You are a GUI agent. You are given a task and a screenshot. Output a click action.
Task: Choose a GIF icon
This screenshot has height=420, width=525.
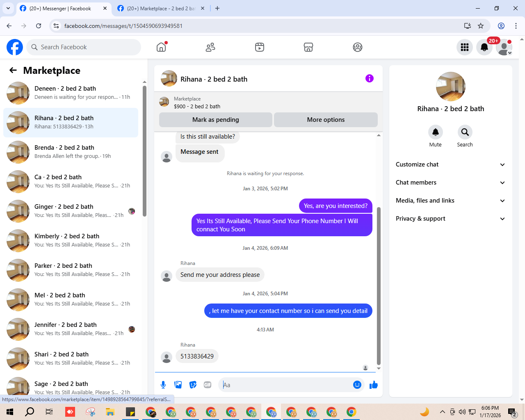tap(208, 385)
